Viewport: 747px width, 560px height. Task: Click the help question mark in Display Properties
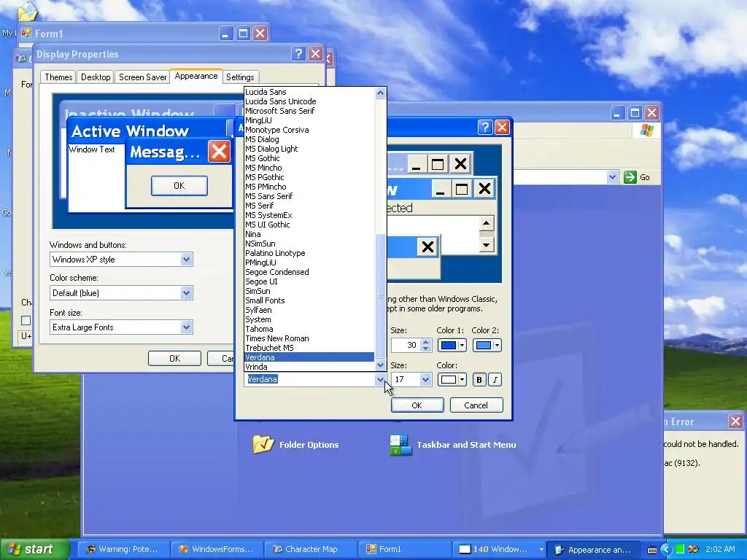click(x=298, y=54)
